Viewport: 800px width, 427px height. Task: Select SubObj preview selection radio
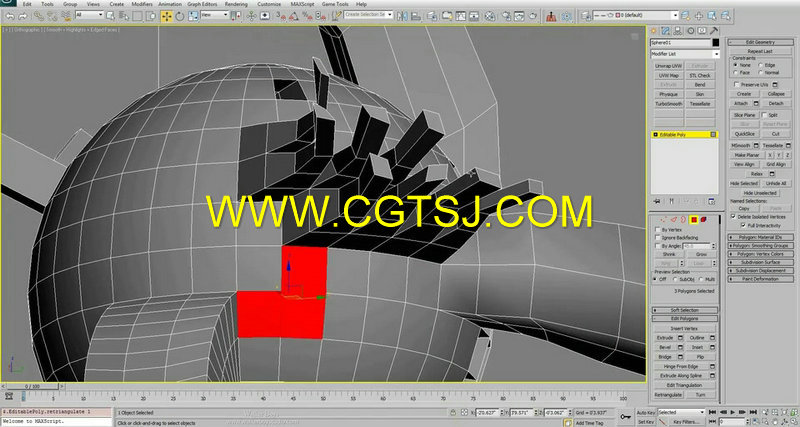point(675,279)
